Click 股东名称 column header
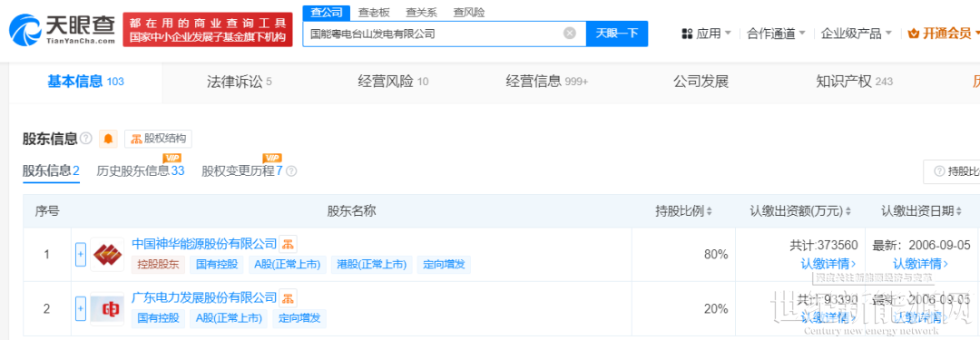 pos(351,211)
